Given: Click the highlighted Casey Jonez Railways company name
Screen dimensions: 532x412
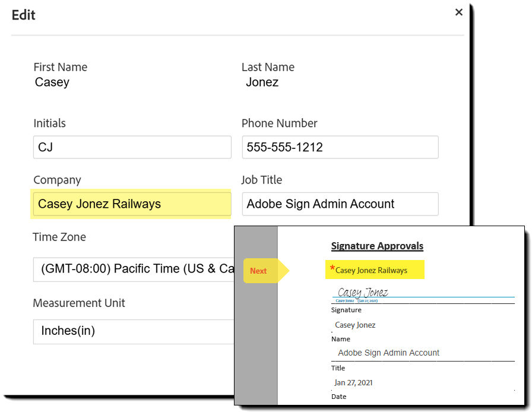Looking at the screenshot, I should (x=373, y=270).
